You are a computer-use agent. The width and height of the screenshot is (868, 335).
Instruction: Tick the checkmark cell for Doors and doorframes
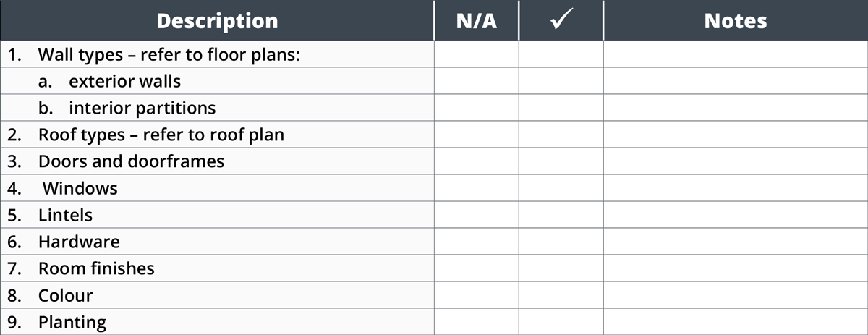[561, 161]
